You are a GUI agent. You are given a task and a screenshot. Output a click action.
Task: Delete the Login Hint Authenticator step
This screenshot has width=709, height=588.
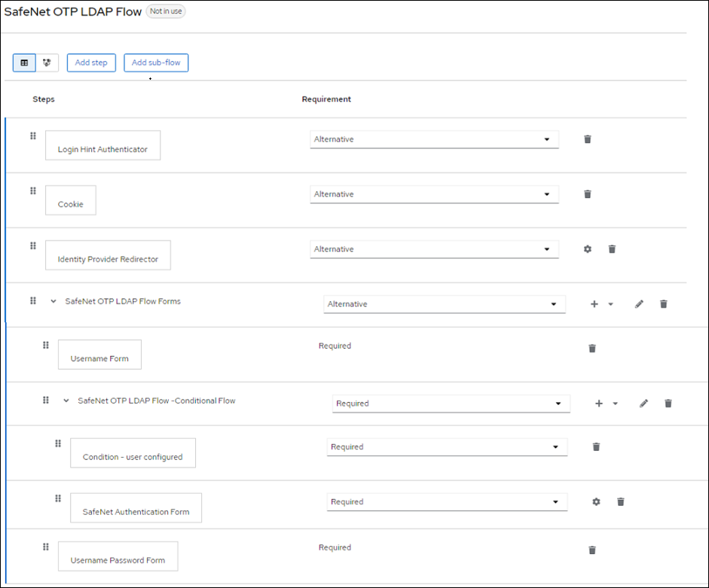click(x=588, y=139)
